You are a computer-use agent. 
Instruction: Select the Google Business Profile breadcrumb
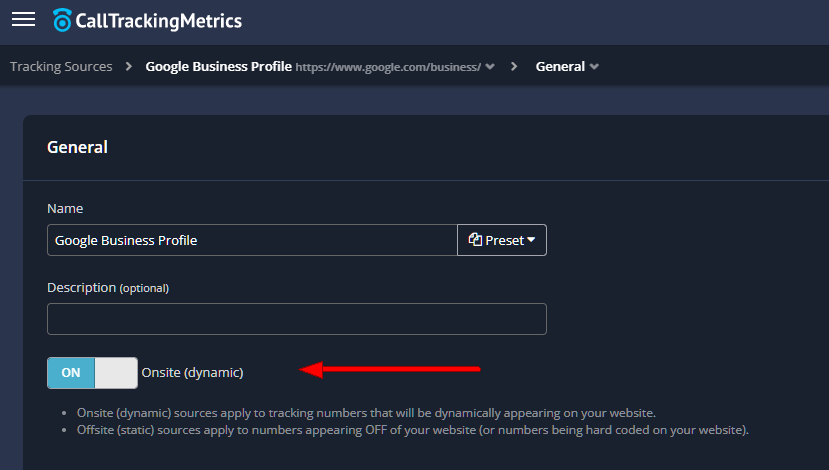(218, 67)
